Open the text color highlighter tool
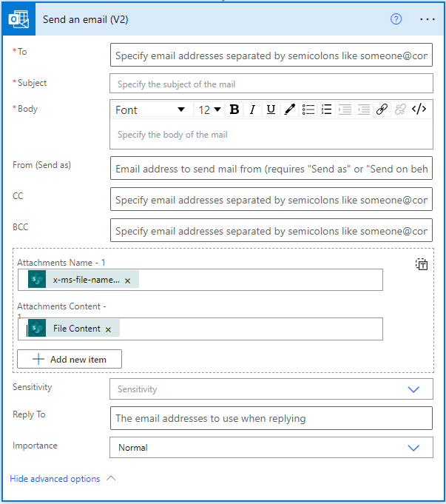 click(x=289, y=110)
